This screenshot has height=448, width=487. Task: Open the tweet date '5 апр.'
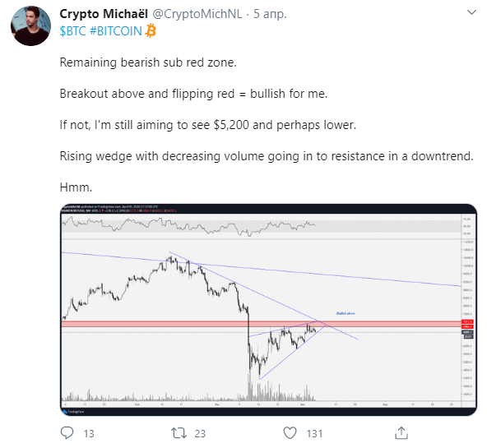pos(270,14)
